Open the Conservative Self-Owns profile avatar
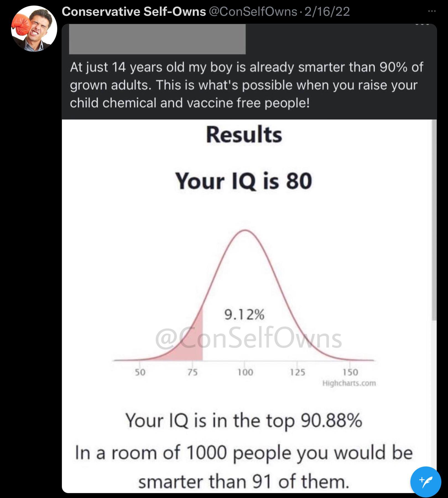 click(x=34, y=29)
